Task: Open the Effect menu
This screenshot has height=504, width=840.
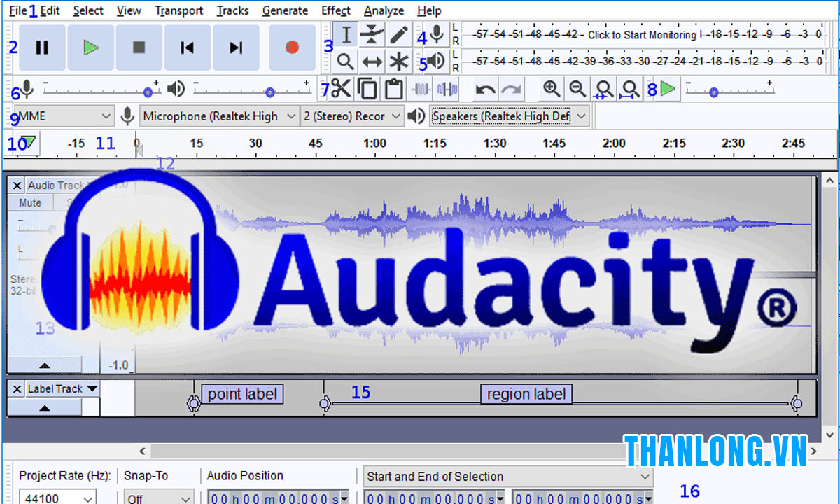Action: 336,10
